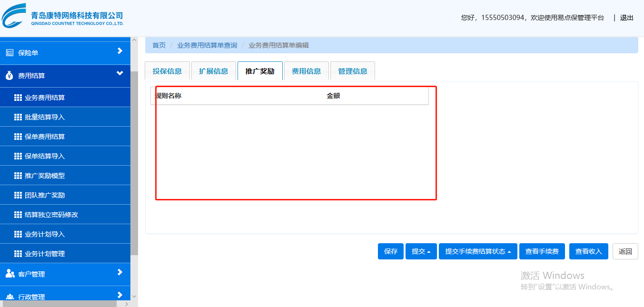
Task: Open 保单结算导入 in the sidebar
Action: 65,156
